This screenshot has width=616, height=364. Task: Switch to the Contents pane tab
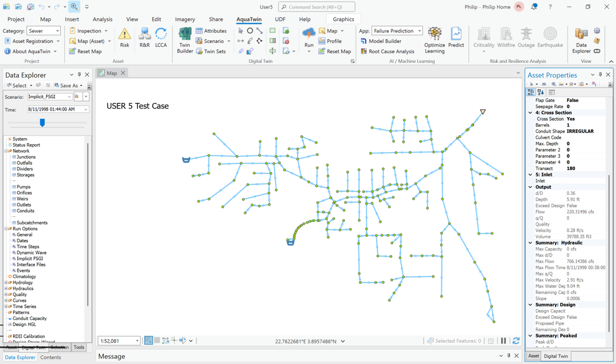pyautogui.click(x=51, y=358)
